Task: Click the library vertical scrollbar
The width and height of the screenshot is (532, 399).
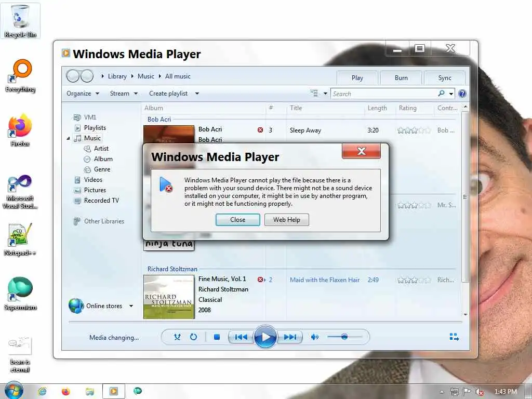Action: [x=465, y=197]
